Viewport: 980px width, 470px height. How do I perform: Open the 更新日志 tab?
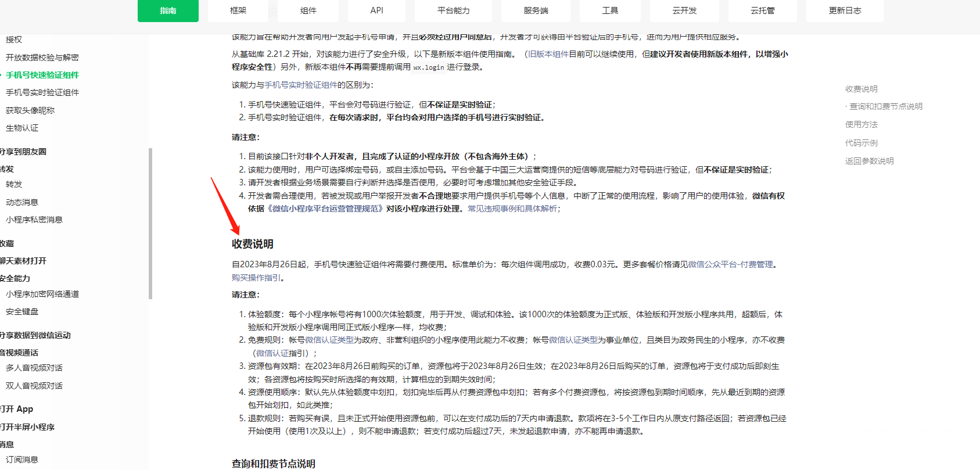click(845, 10)
